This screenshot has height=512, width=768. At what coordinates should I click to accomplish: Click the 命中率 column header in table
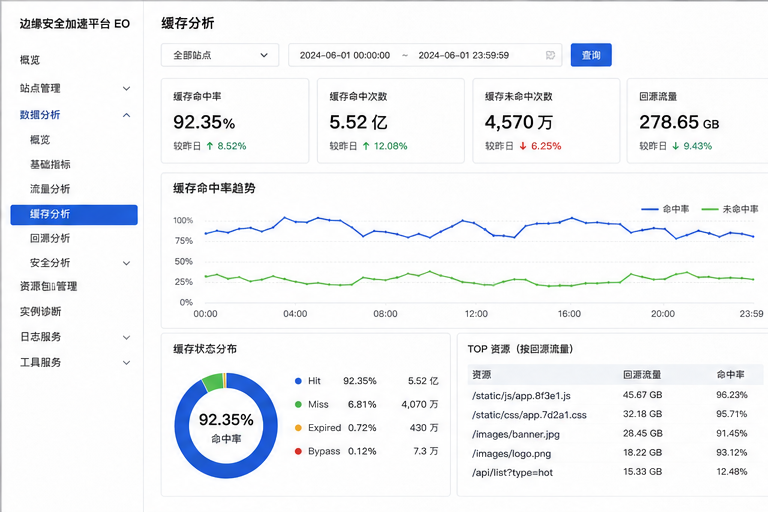click(730, 375)
